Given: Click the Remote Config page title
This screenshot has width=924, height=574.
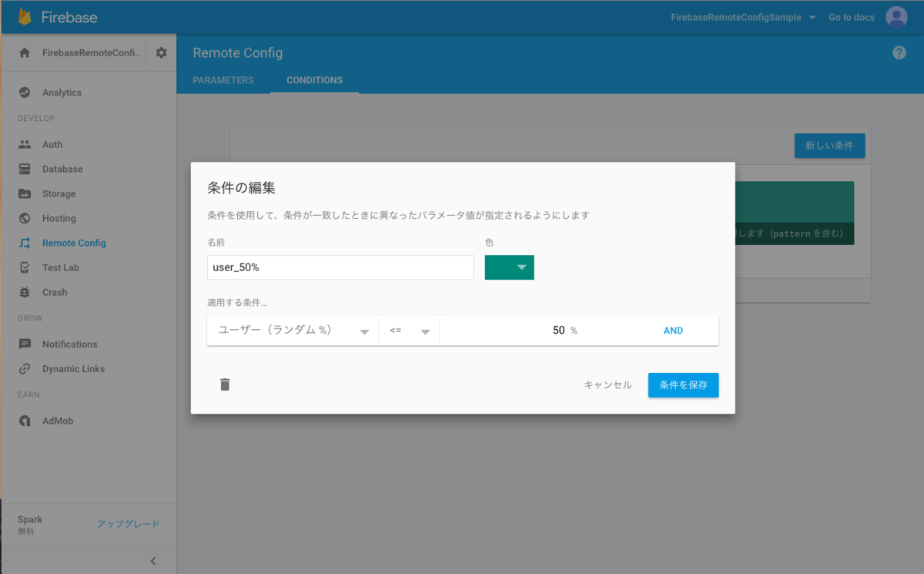Looking at the screenshot, I should click(238, 53).
